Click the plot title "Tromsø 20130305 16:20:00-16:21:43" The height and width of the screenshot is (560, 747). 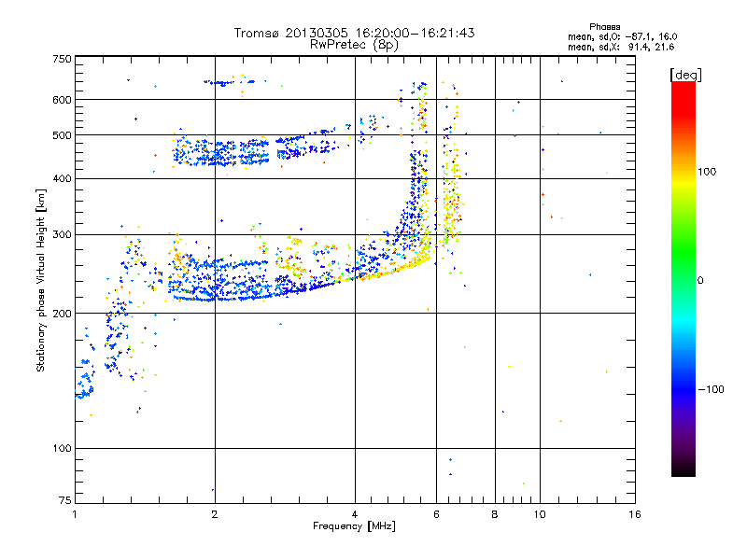354,33
